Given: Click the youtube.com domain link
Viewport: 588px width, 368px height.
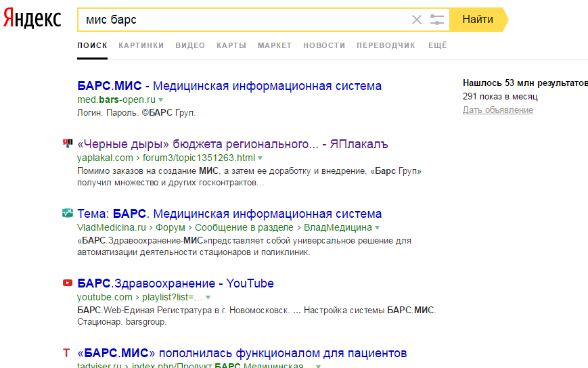Looking at the screenshot, I should (x=105, y=297).
